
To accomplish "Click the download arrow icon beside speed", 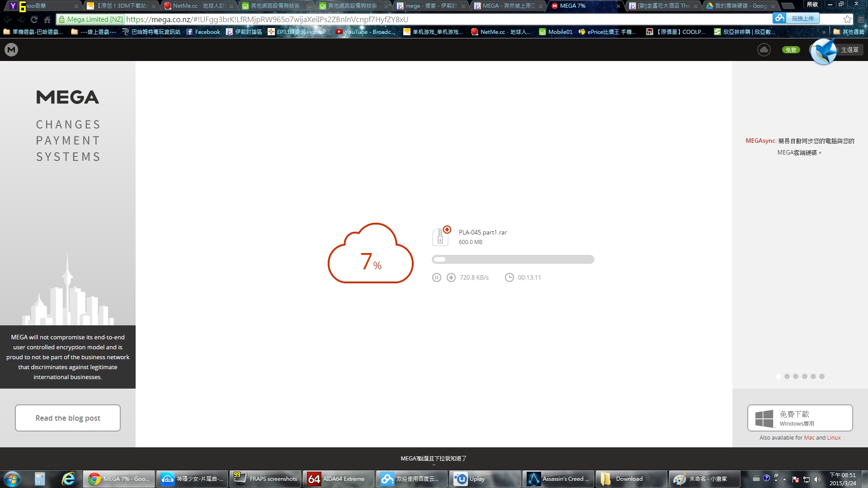I will (451, 277).
